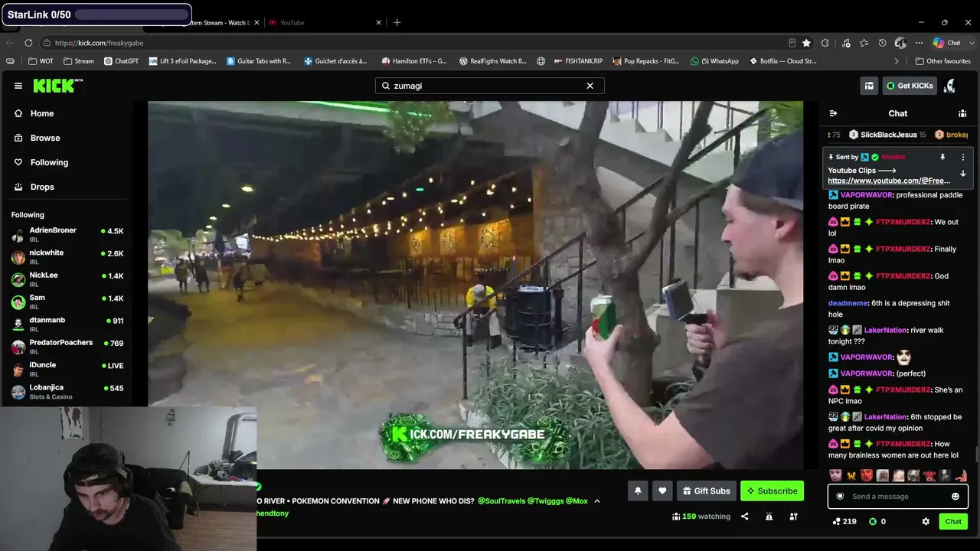Screen dimensions: 980x551
Task: Click the address bar URL
Action: 100,43
